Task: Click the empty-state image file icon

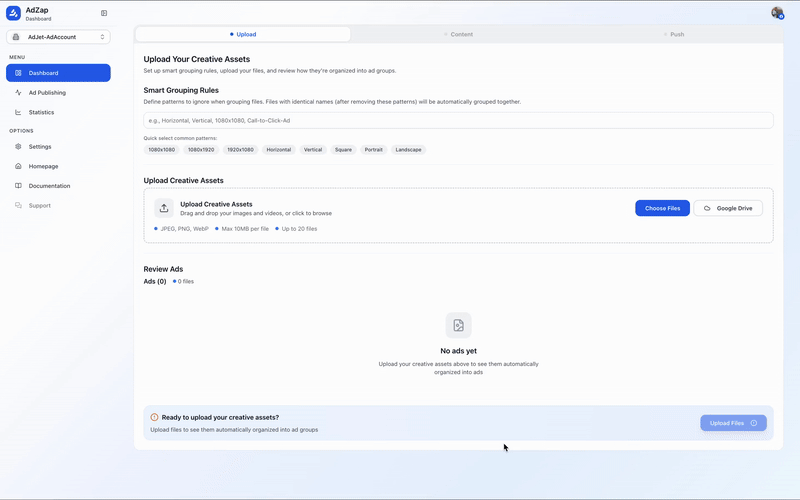Action: click(x=458, y=326)
